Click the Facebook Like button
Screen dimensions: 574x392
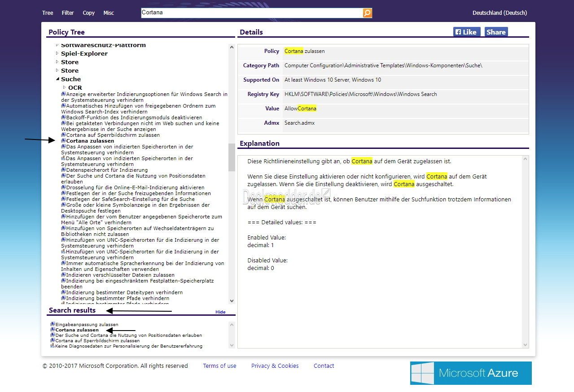[x=467, y=32]
